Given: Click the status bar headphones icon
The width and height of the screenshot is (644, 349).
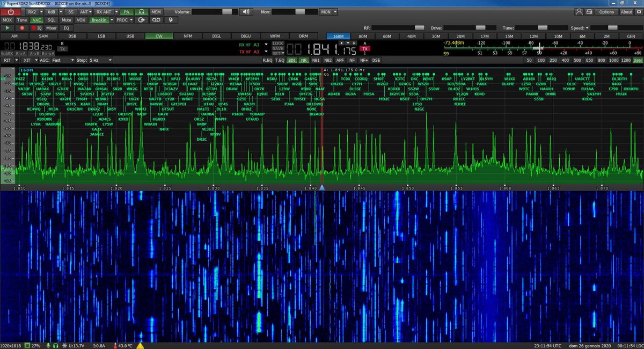Looking at the screenshot, I should pyautogui.click(x=55, y=345).
